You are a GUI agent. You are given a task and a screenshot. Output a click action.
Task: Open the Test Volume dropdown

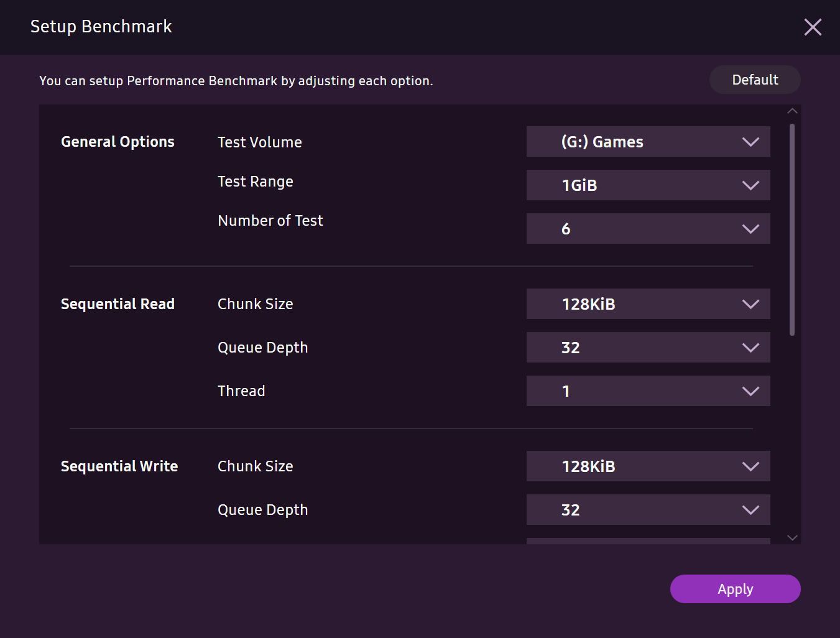(648, 142)
